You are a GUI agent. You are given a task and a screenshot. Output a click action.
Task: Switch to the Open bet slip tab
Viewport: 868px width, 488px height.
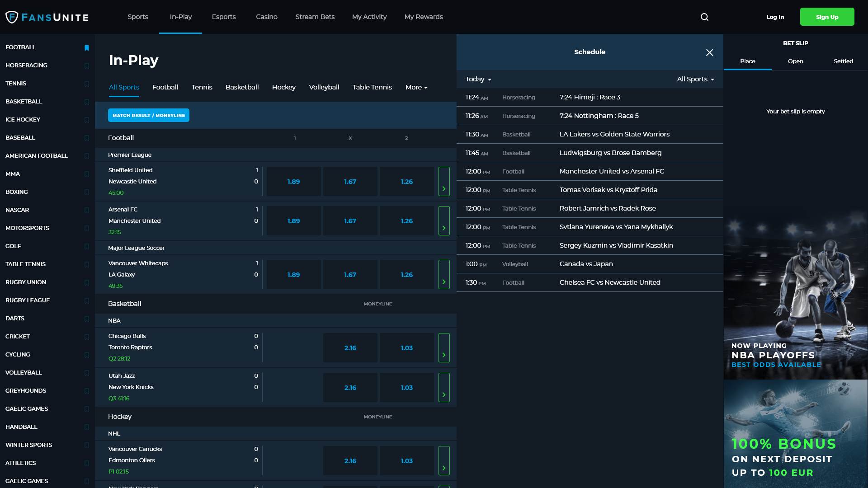click(796, 61)
